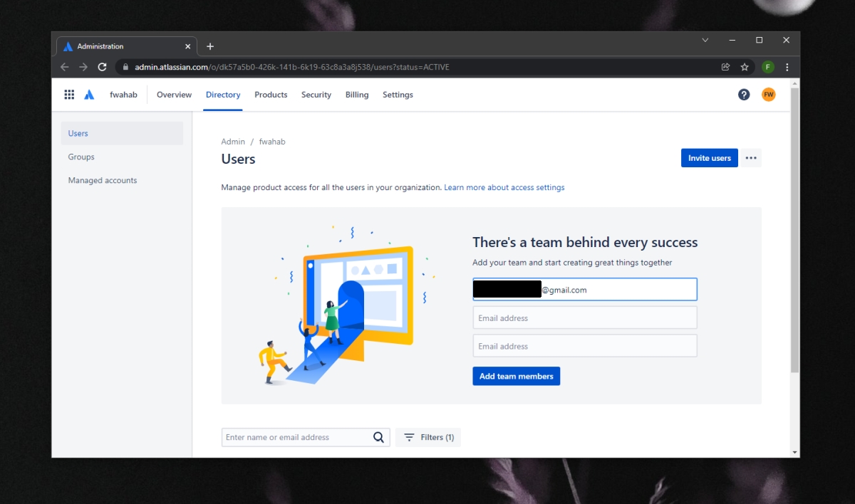Click the scrollbar up arrow
855x504 pixels.
tap(795, 83)
